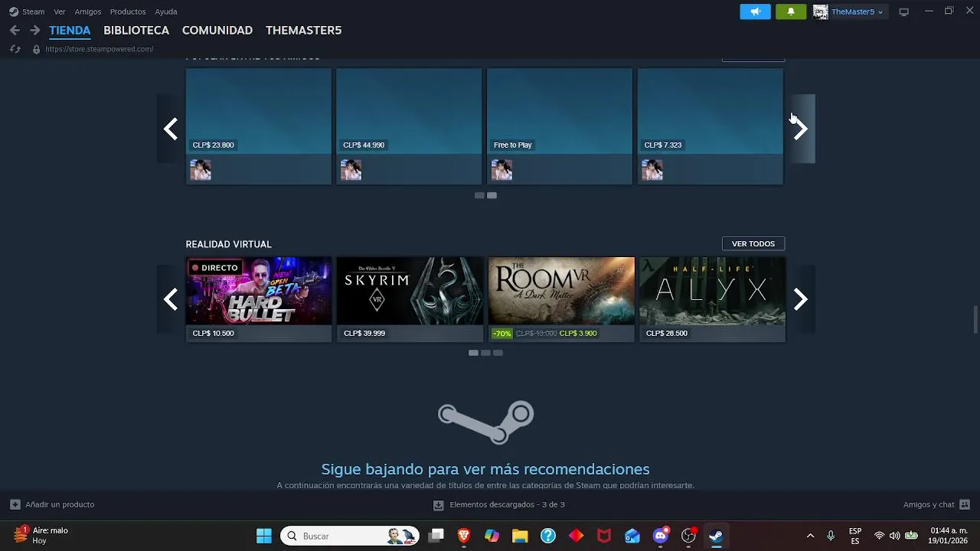Select first page dot of friends carousel

(x=479, y=195)
